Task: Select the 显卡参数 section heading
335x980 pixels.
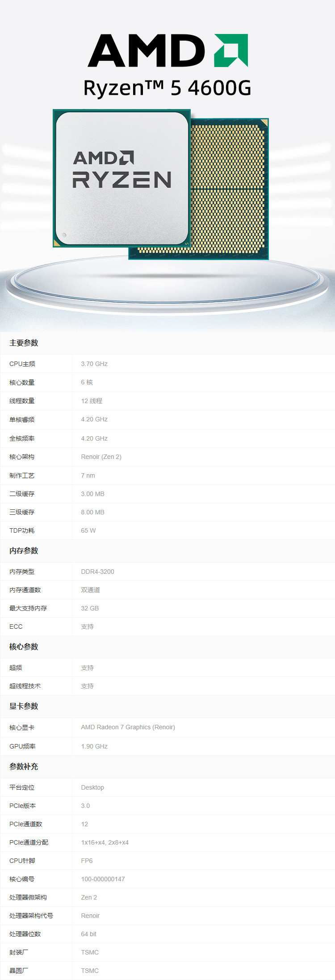Action: point(24,706)
